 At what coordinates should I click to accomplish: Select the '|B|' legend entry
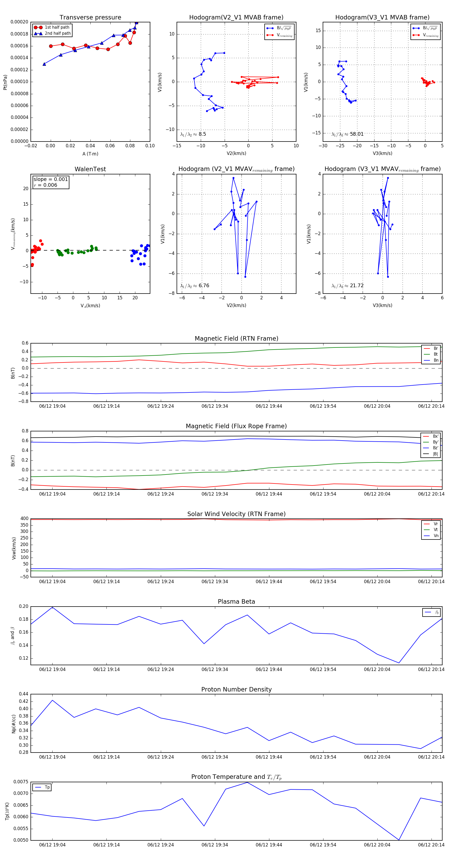pos(431,454)
